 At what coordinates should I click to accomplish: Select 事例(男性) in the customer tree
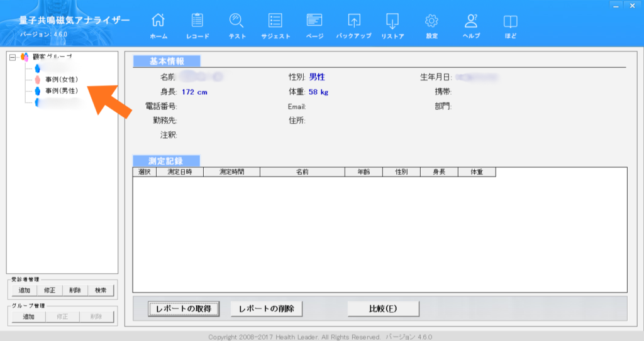[62, 91]
